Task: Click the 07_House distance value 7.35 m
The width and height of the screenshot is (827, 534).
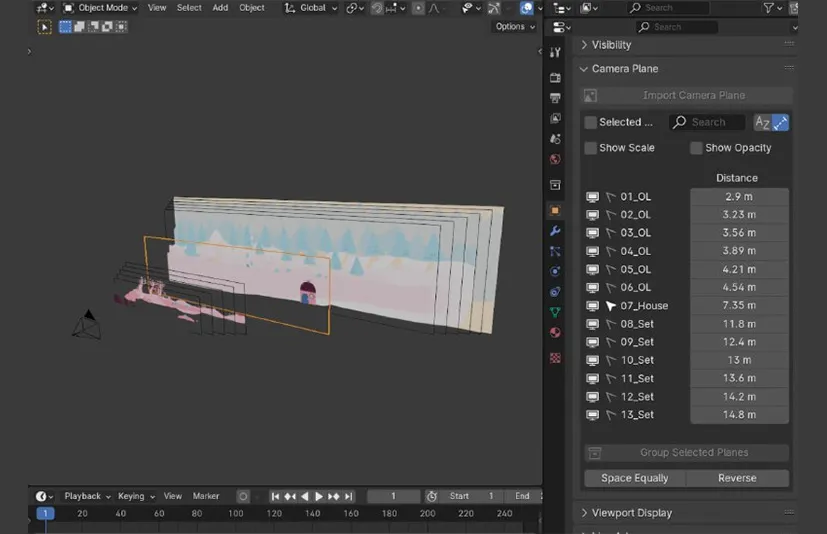Action: pos(739,306)
